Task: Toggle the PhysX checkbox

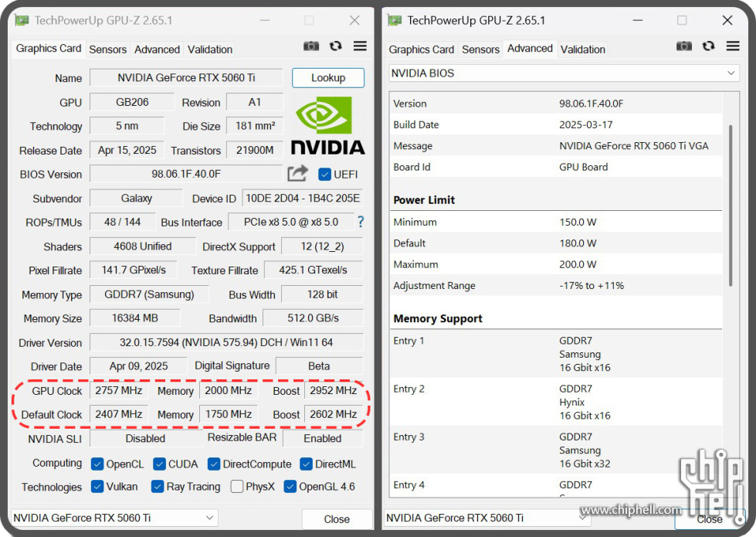Action: coord(237,486)
